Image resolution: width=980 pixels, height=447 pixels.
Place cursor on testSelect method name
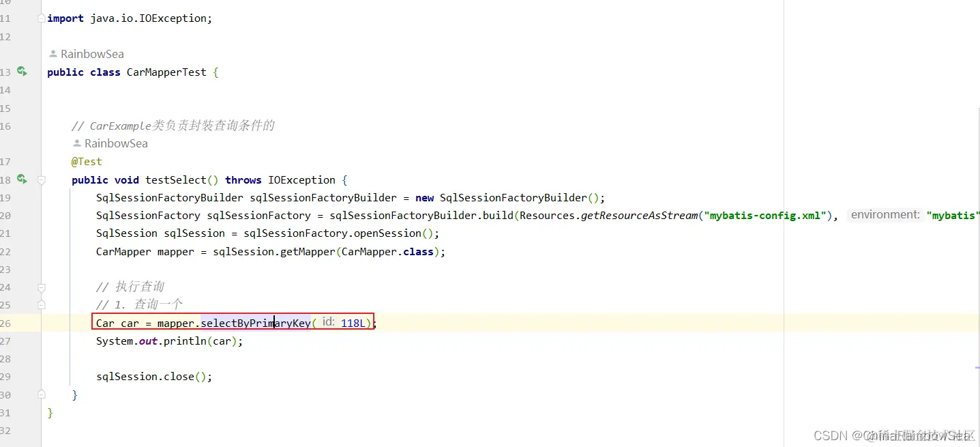point(176,180)
